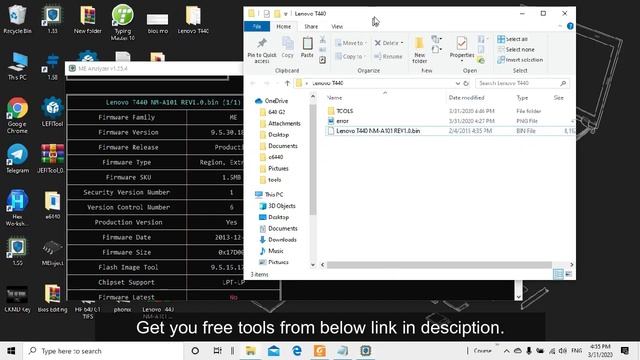Image resolution: width=640 pixels, height=360 pixels.
Task: Click the Copy ribbon icon
Action: tap(287, 47)
